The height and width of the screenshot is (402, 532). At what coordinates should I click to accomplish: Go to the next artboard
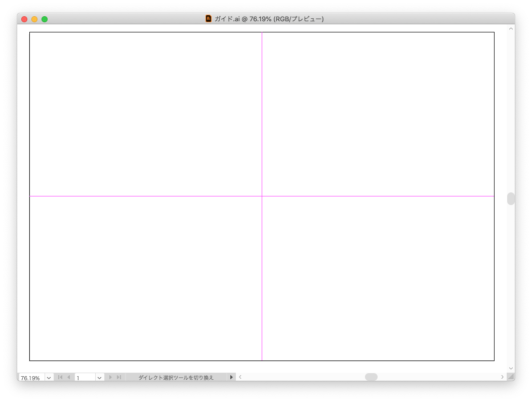point(110,377)
